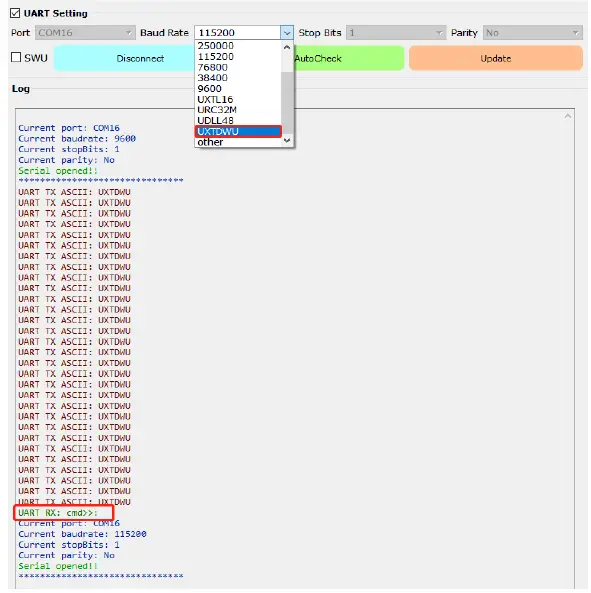591x593 pixels.
Task: Collapse the Baud Rate dropdown arrow
Action: point(287,33)
